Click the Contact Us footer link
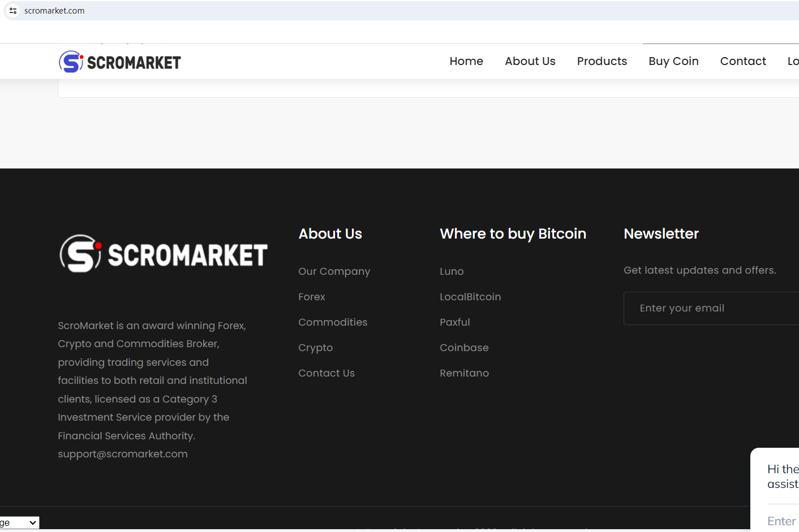This screenshot has width=799, height=532. (327, 373)
